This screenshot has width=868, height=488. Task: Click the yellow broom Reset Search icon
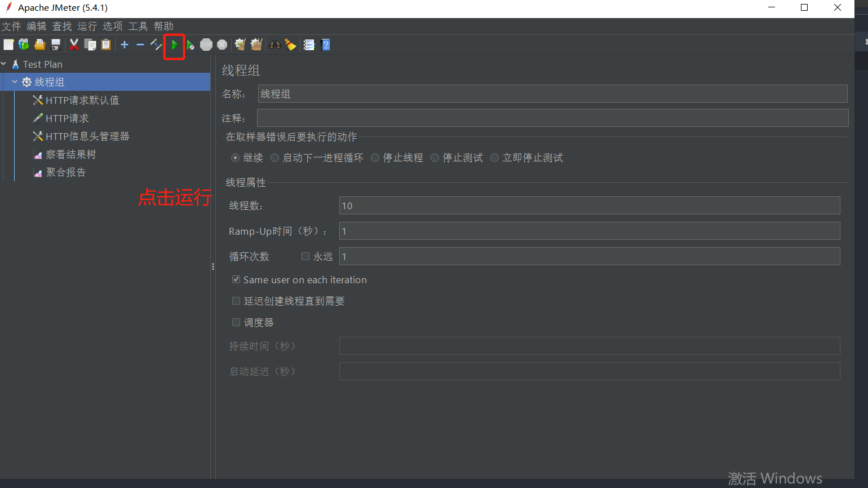pos(291,45)
